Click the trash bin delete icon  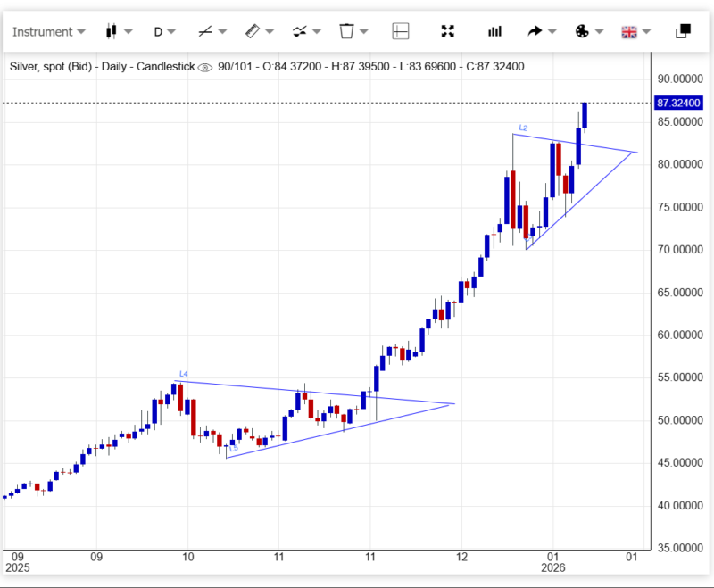click(346, 31)
